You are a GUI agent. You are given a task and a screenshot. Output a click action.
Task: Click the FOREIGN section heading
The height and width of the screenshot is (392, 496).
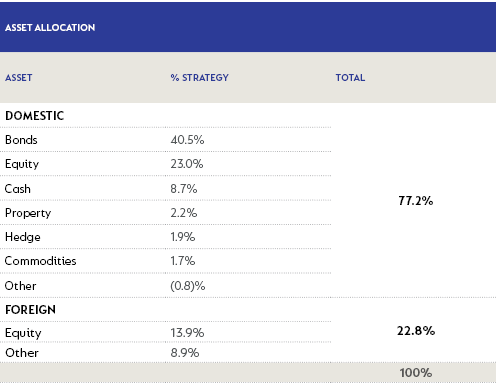pos(30,310)
